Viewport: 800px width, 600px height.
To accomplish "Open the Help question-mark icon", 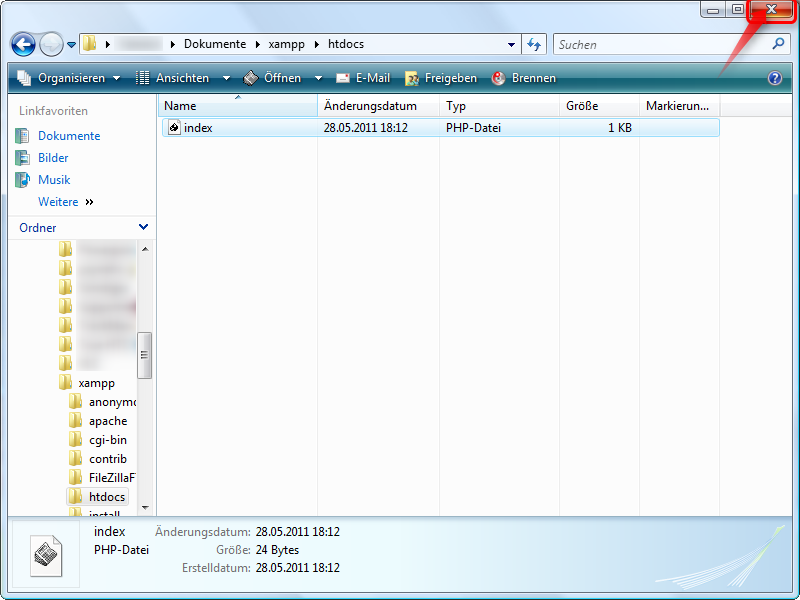I will click(x=774, y=78).
